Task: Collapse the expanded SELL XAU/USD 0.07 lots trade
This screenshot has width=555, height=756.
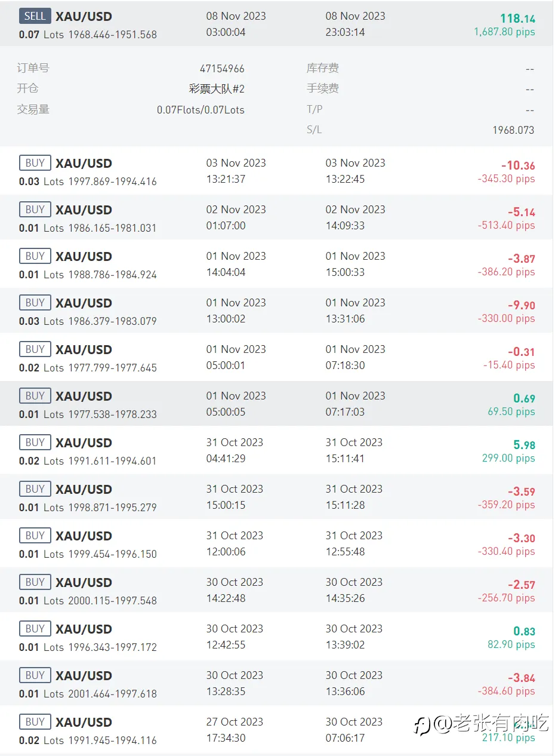Action: coord(277,24)
